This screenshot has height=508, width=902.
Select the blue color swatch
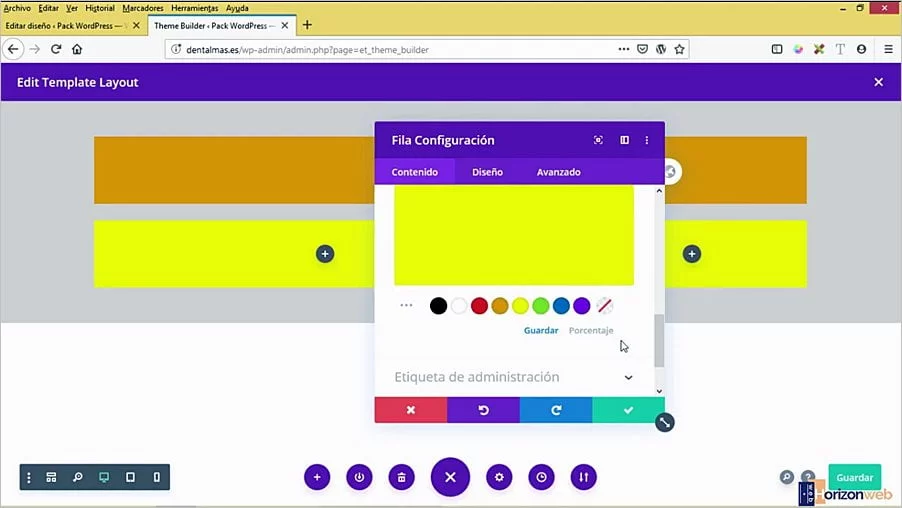[x=561, y=306]
